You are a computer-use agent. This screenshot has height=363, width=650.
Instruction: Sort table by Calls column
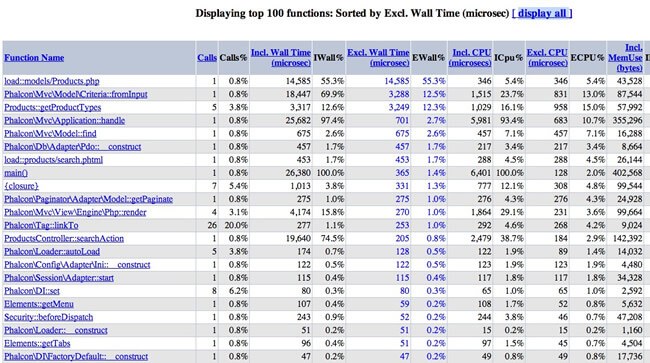(x=207, y=58)
